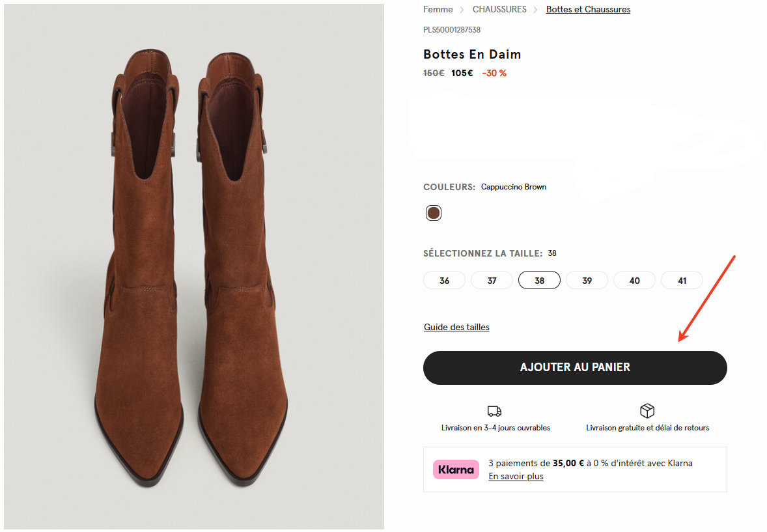The height and width of the screenshot is (532, 767).
Task: Click the "CHAUSSURES" breadcrumb entry
Action: click(499, 9)
